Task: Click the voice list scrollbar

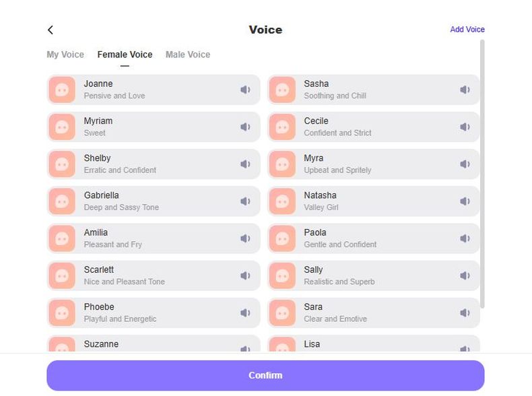Action: [482, 168]
